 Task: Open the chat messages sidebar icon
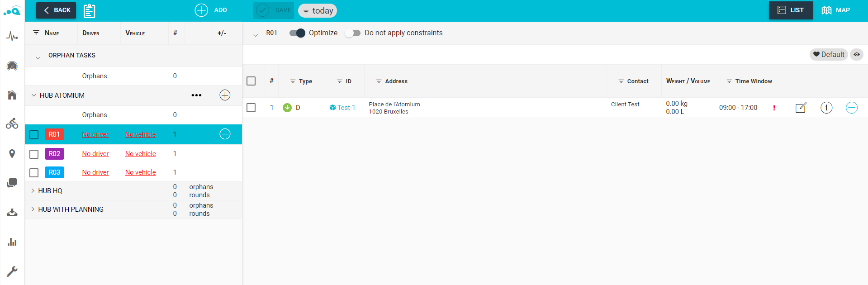click(12, 183)
